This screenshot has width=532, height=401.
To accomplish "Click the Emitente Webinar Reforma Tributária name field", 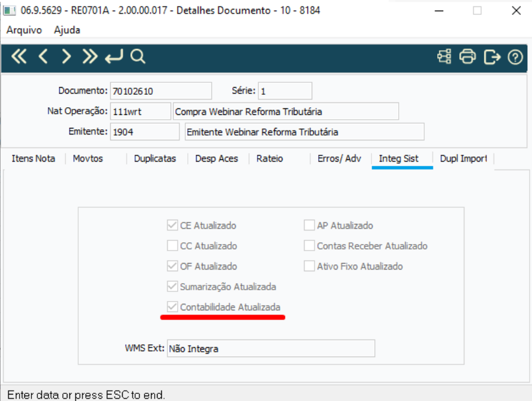I will pyautogui.click(x=305, y=131).
